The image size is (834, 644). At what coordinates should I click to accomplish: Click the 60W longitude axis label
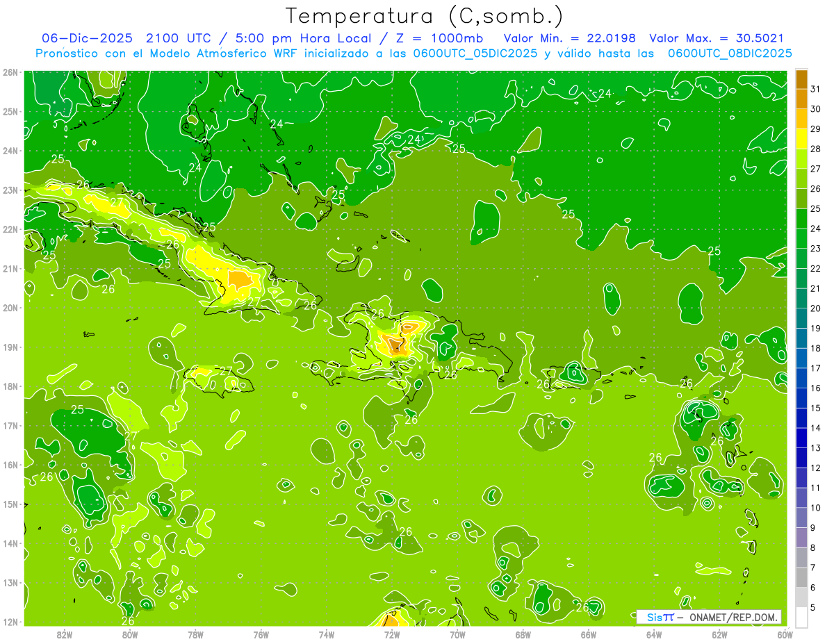coord(785,634)
